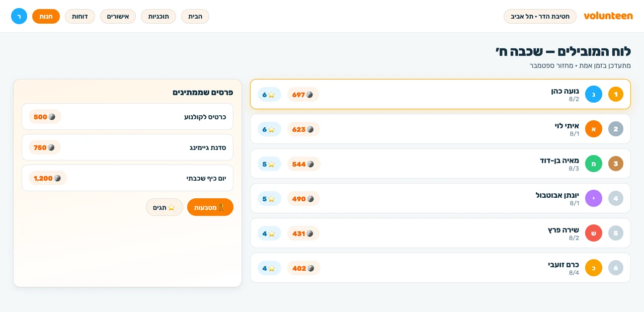Click the 500 coins price chip
This screenshot has width=644, height=312.
point(45,117)
